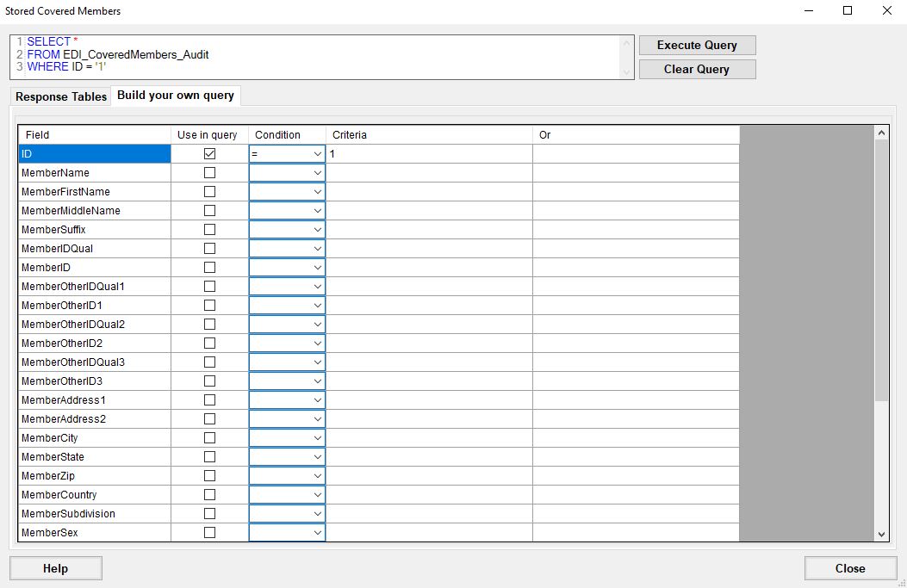907x588 pixels.
Task: Check the MemberSex query checkbox
Action: point(209,533)
